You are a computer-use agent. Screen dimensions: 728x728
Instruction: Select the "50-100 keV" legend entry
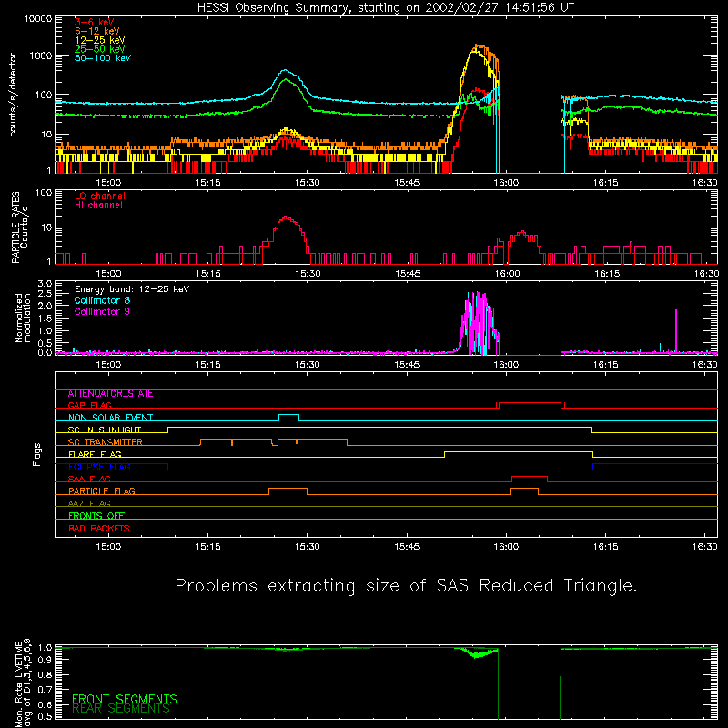point(103,58)
